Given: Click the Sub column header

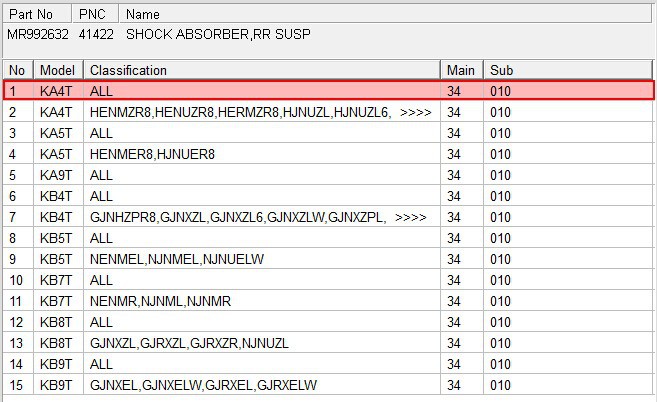Looking at the screenshot, I should 568,70.
